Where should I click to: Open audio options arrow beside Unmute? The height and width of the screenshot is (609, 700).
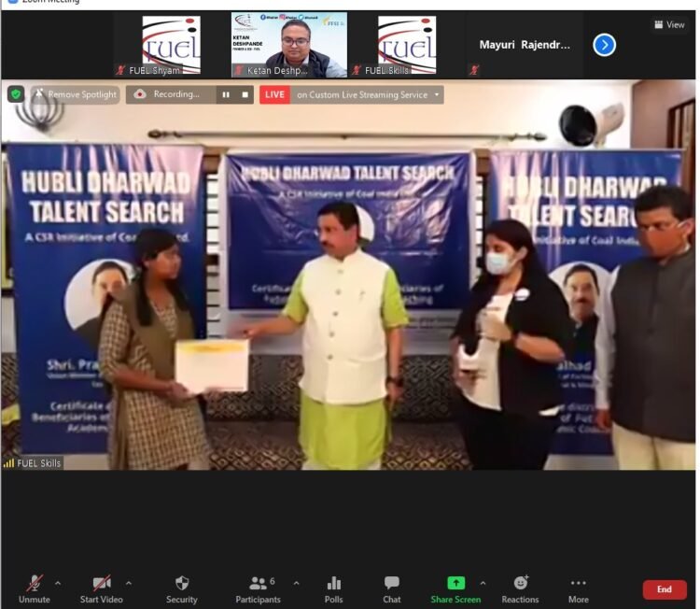58,583
